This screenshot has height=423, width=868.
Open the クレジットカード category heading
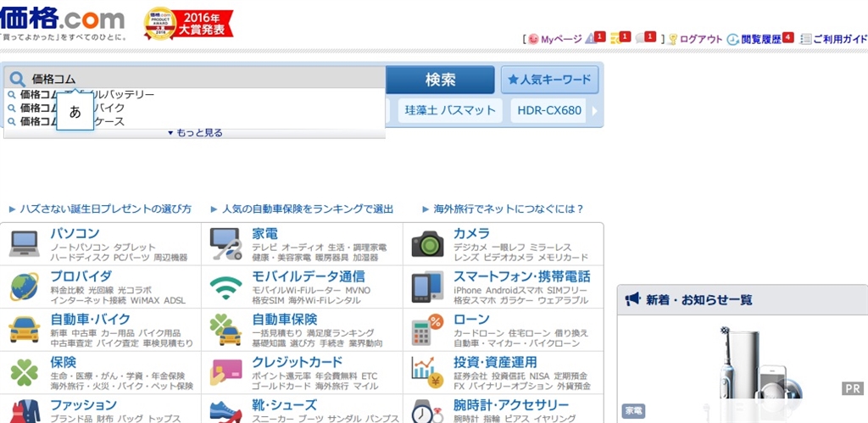298,363
